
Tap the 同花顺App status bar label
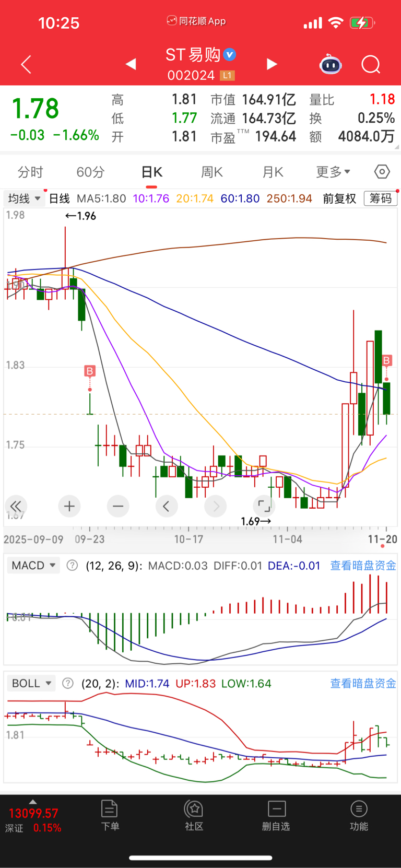coord(196,21)
